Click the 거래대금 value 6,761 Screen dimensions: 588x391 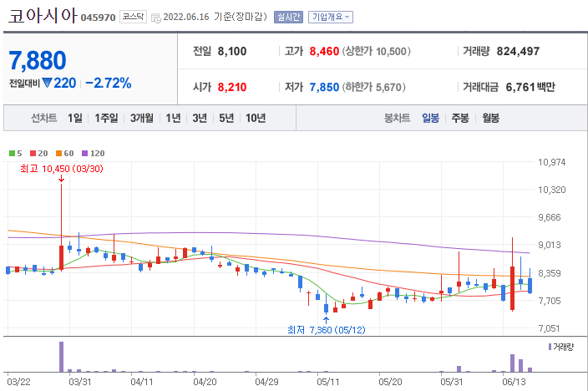coord(520,87)
